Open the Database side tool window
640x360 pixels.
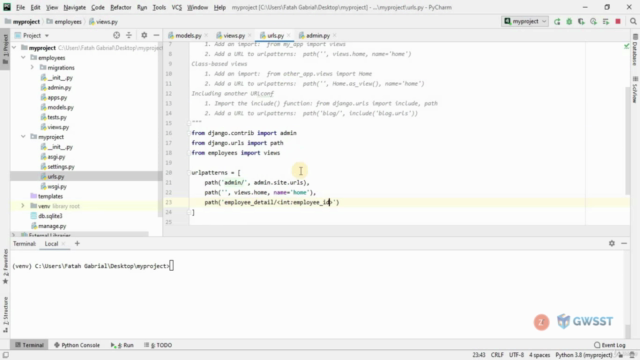coord(635,50)
